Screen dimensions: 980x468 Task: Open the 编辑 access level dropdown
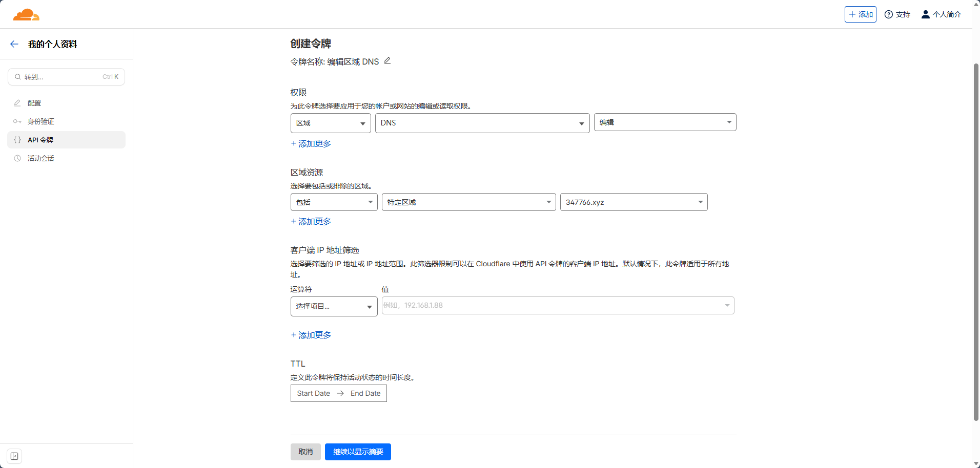(665, 122)
